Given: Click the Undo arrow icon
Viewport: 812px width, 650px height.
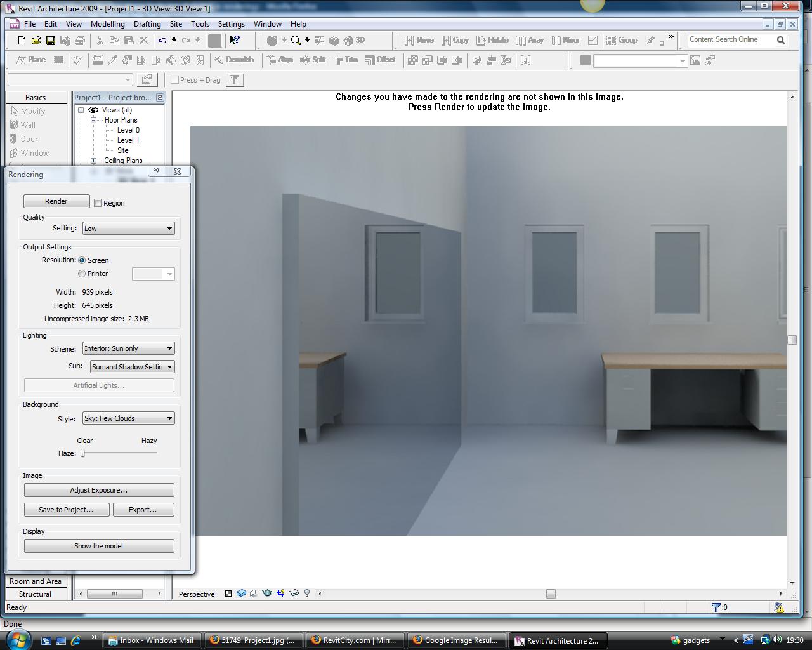Looking at the screenshot, I should coord(162,40).
